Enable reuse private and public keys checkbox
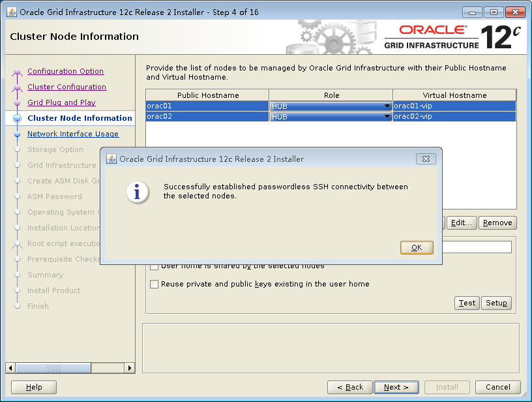The image size is (532, 402). [154, 284]
